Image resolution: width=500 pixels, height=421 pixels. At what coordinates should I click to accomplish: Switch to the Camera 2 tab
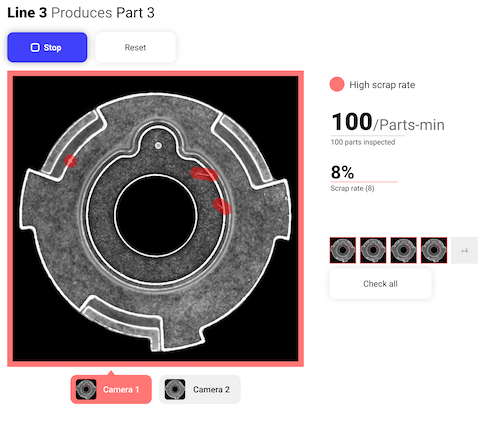coord(200,389)
